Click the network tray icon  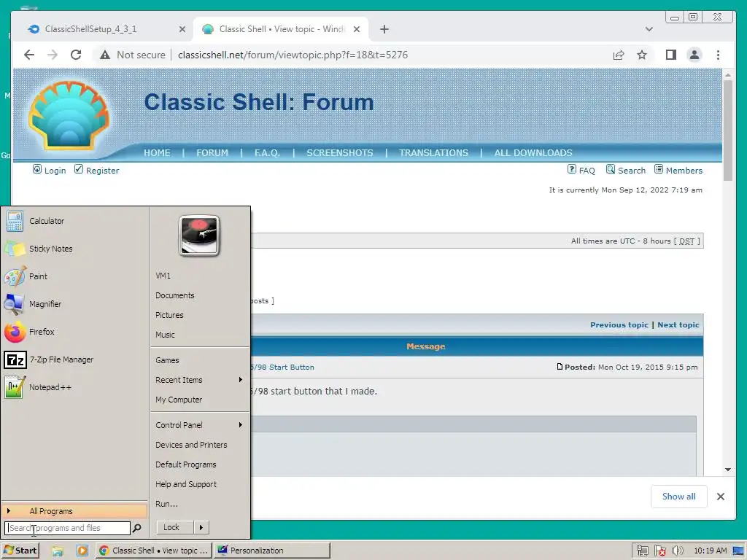[642, 551]
